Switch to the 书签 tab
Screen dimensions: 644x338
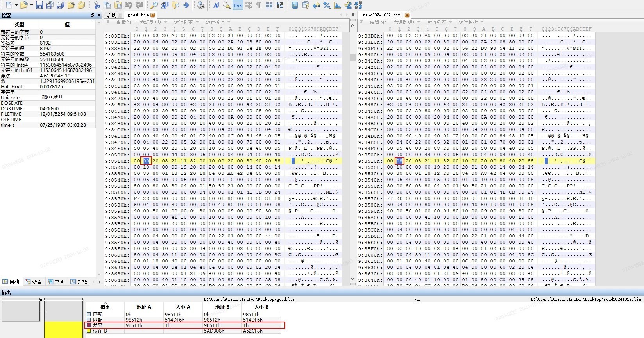[56, 282]
